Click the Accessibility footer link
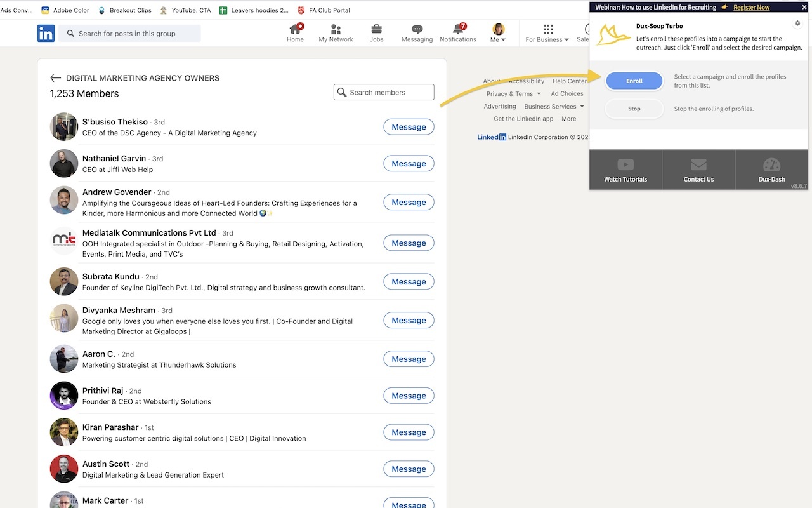Image resolution: width=812 pixels, height=508 pixels. (527, 81)
